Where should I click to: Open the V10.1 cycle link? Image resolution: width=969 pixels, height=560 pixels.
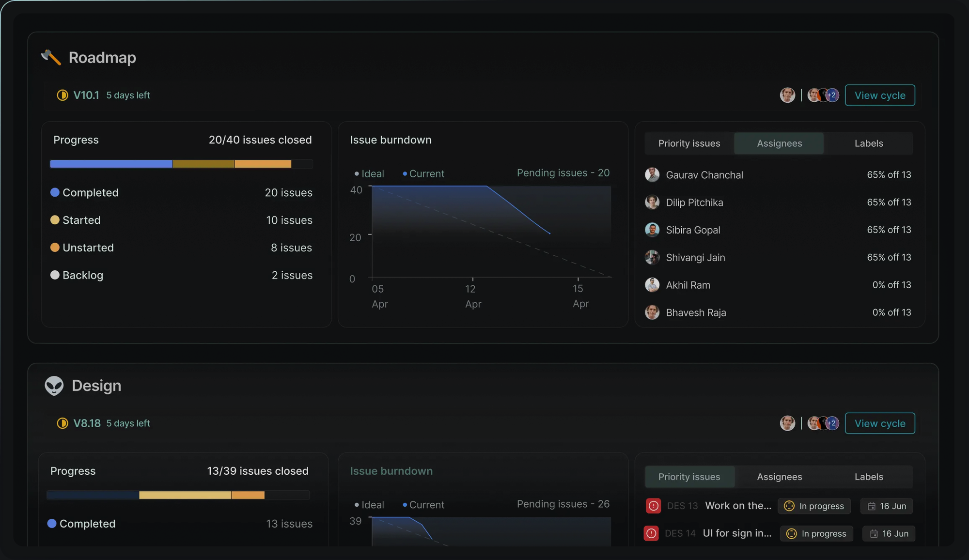86,95
